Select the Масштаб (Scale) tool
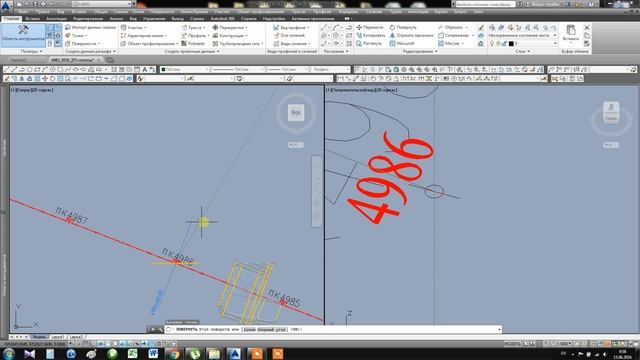 coord(402,43)
